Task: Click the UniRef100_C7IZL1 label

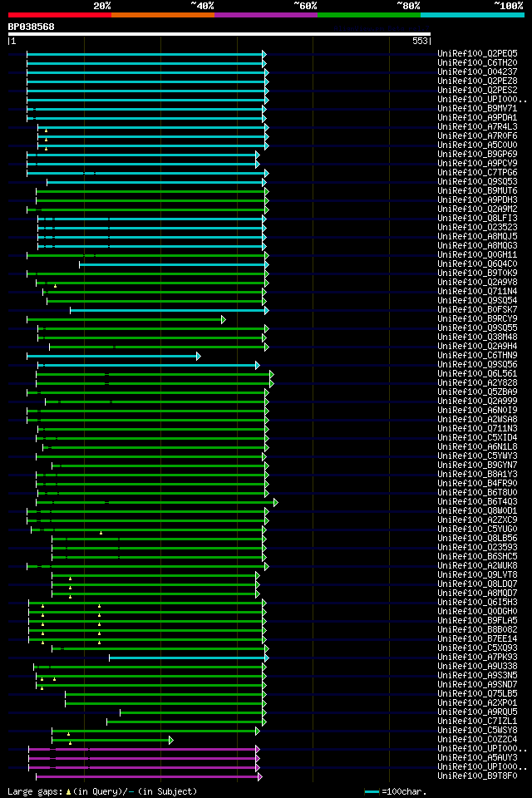Action: pos(477,722)
